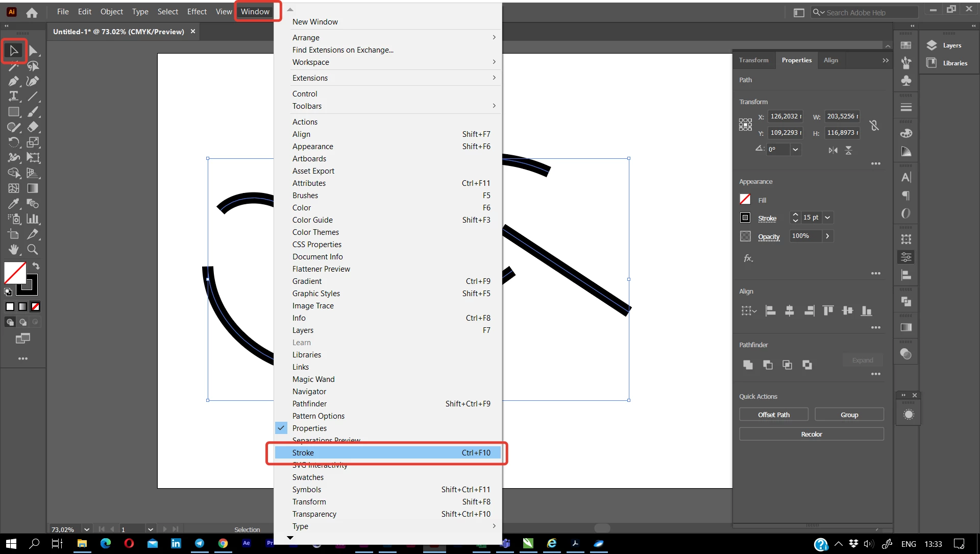Click the horizontal align left icon
The height and width of the screenshot is (554, 980).
tap(770, 310)
